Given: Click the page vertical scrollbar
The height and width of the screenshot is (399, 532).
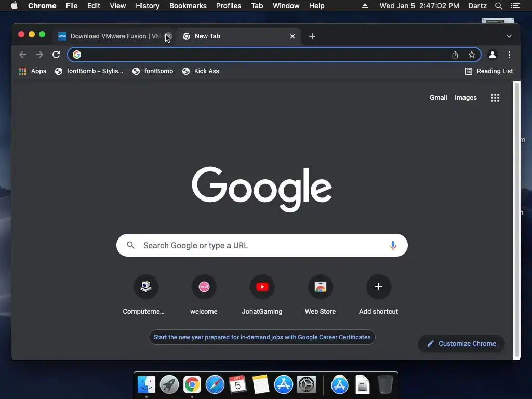Looking at the screenshot, I should click(516, 220).
